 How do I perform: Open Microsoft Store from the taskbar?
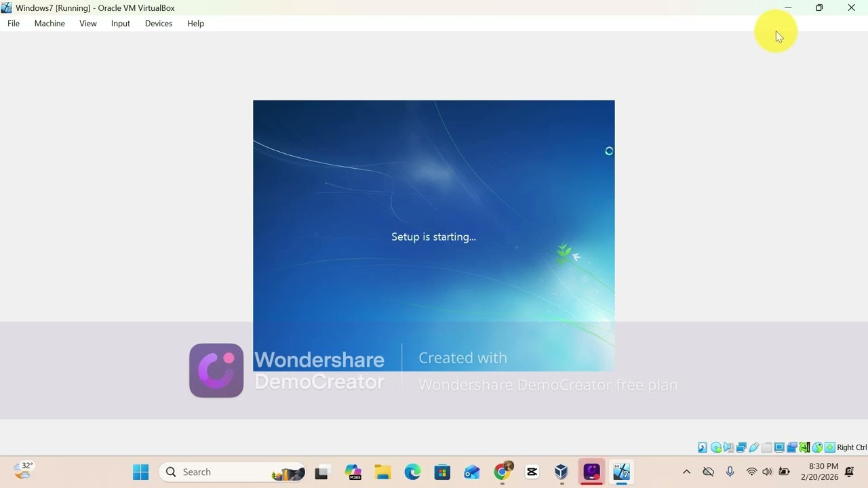click(x=442, y=472)
